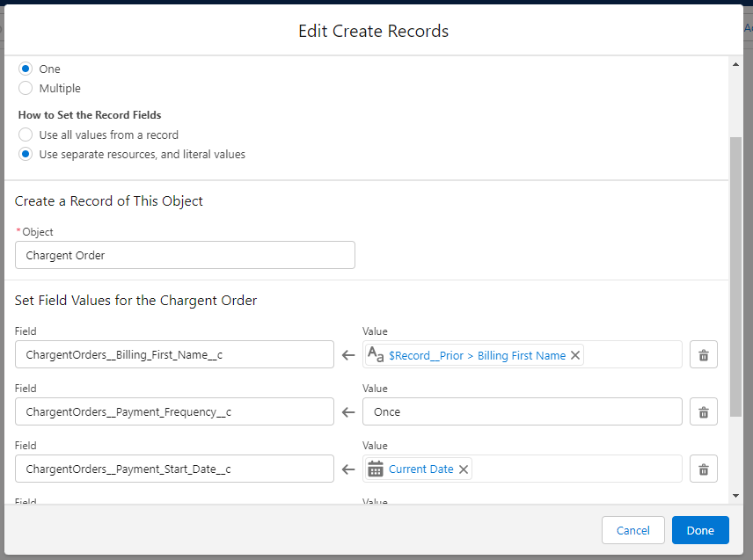The width and height of the screenshot is (753, 560).
Task: Select the "One" record option
Action: click(x=26, y=69)
